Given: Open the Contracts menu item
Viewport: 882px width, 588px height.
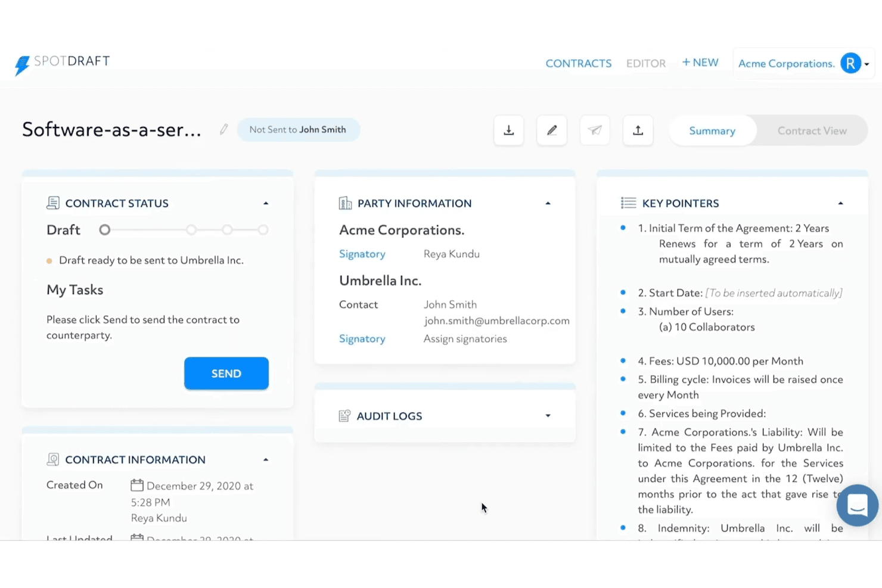Looking at the screenshot, I should pos(579,63).
